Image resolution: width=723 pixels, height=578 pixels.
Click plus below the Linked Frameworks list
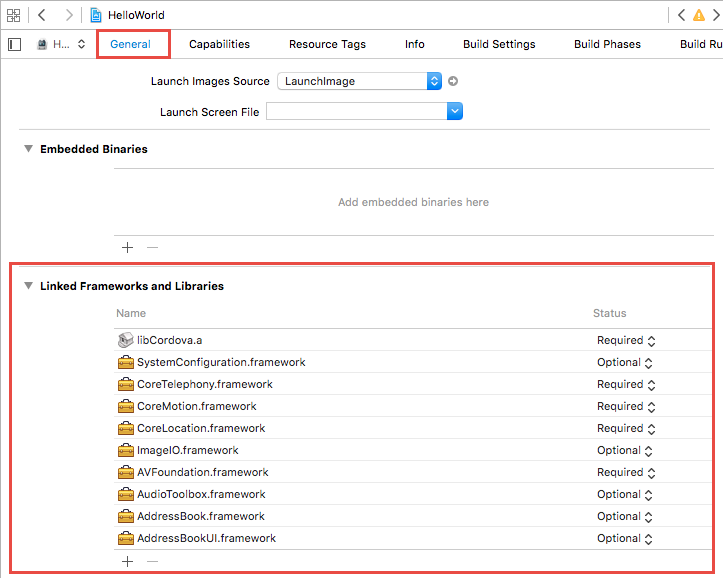tap(127, 561)
